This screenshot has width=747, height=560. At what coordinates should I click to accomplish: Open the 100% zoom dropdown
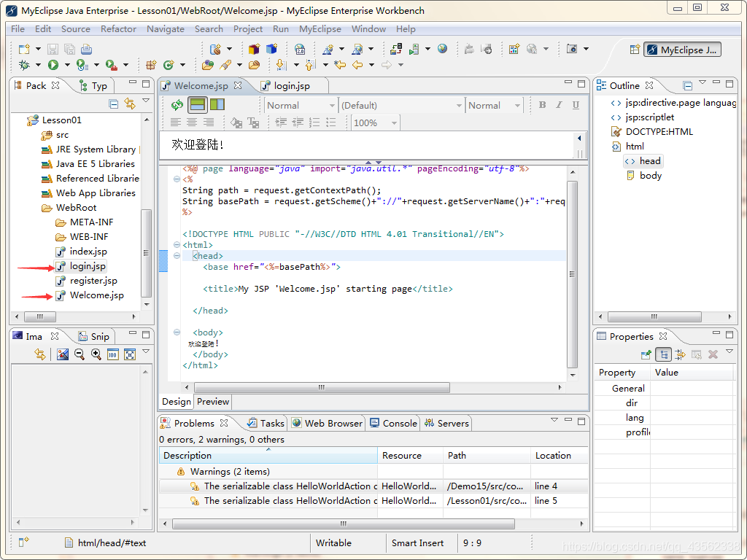point(394,123)
